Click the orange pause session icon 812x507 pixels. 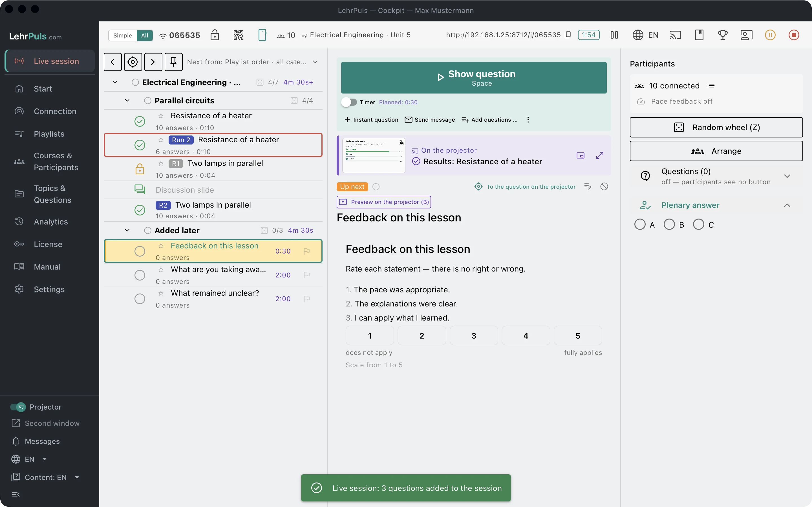(x=770, y=35)
